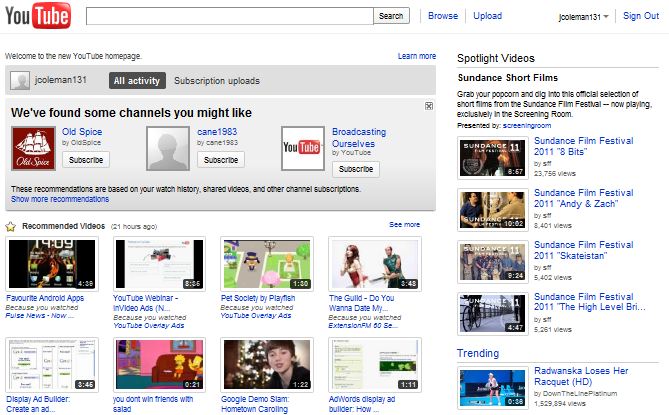This screenshot has width=669, height=415.
Task: Click the screeningroom presenter link
Action: click(527, 125)
